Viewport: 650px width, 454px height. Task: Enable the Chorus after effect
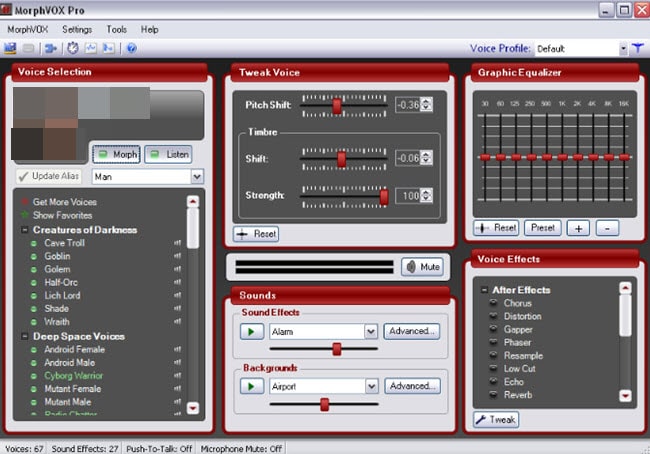coord(493,303)
